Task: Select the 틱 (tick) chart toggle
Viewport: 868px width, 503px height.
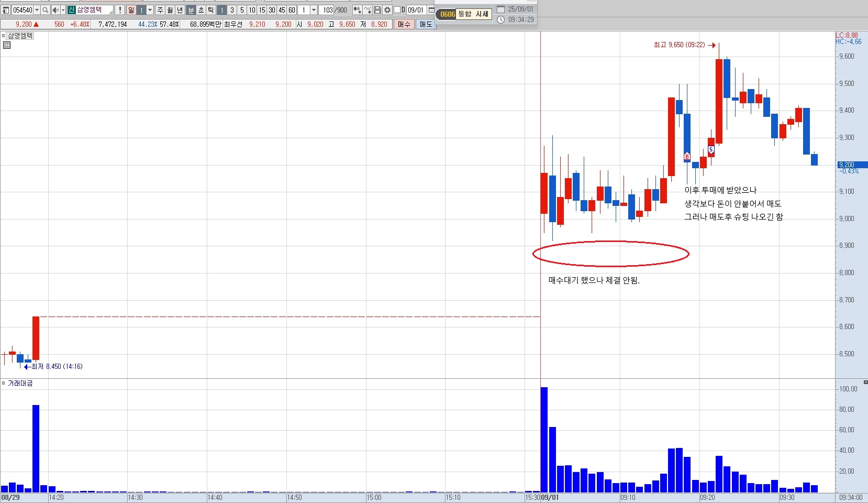Action: (210, 10)
